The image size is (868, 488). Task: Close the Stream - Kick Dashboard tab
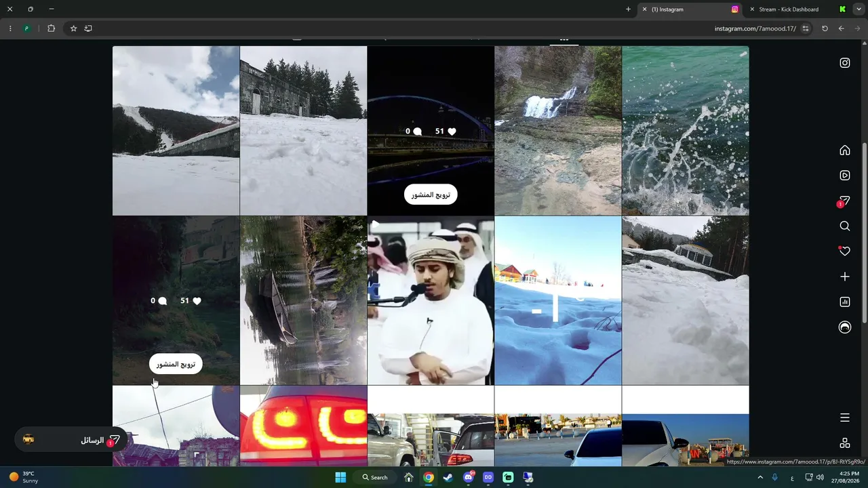pyautogui.click(x=752, y=9)
